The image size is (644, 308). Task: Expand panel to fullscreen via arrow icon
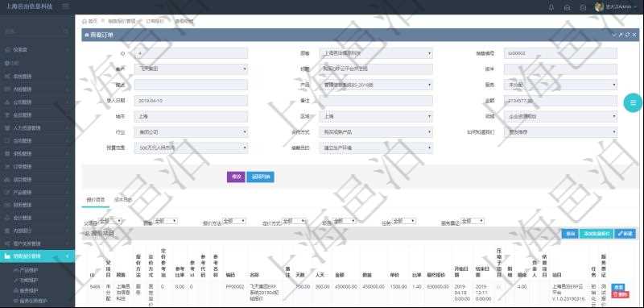coord(621,35)
